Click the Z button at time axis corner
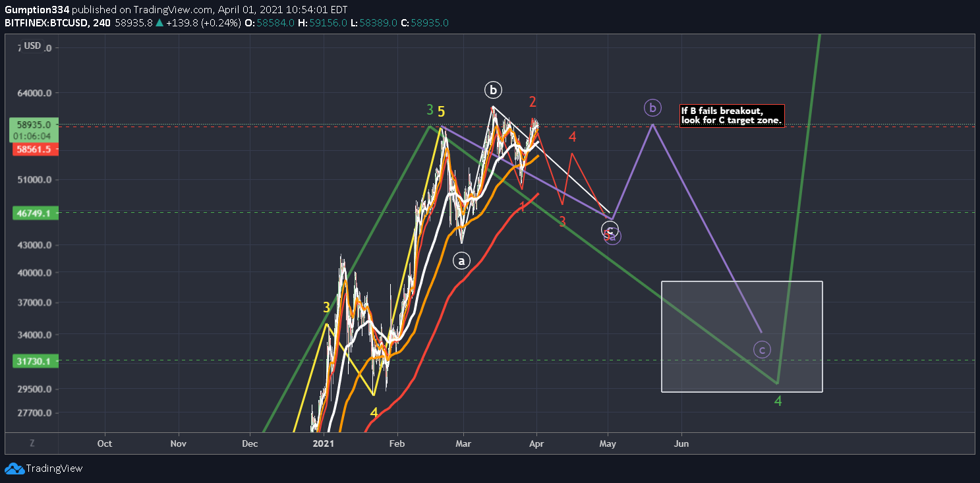Screen dimensions: 980x483 (32, 443)
